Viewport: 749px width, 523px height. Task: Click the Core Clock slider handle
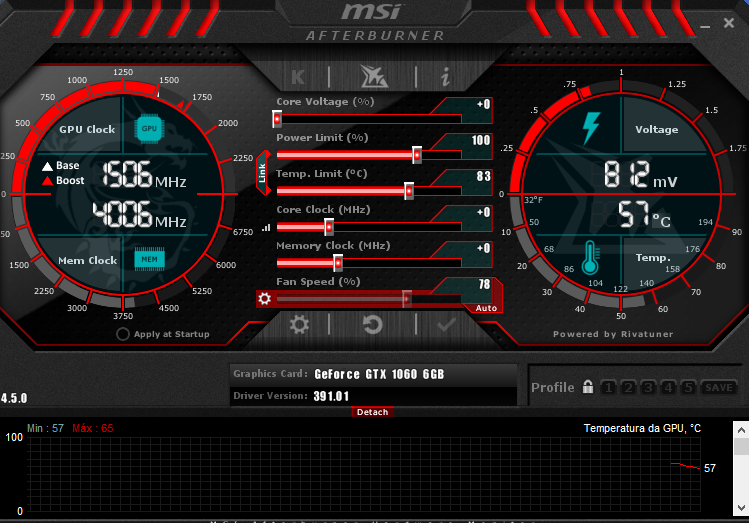click(329, 227)
